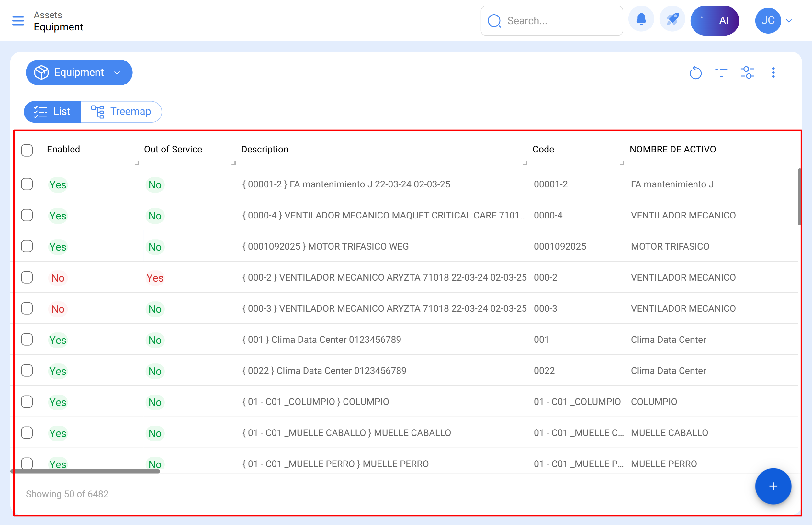812x525 pixels.
Task: Switch to the Treemap view
Action: coord(121,111)
